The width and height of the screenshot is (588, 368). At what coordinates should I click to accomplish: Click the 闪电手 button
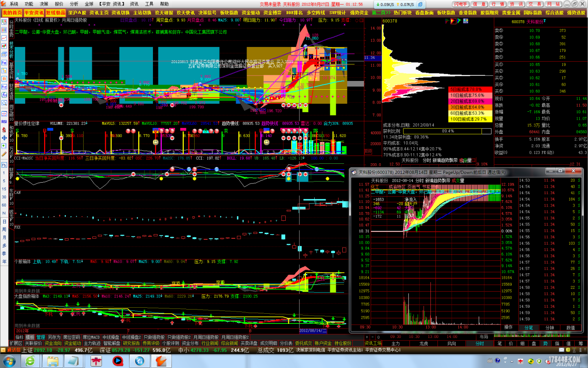(461, 4)
